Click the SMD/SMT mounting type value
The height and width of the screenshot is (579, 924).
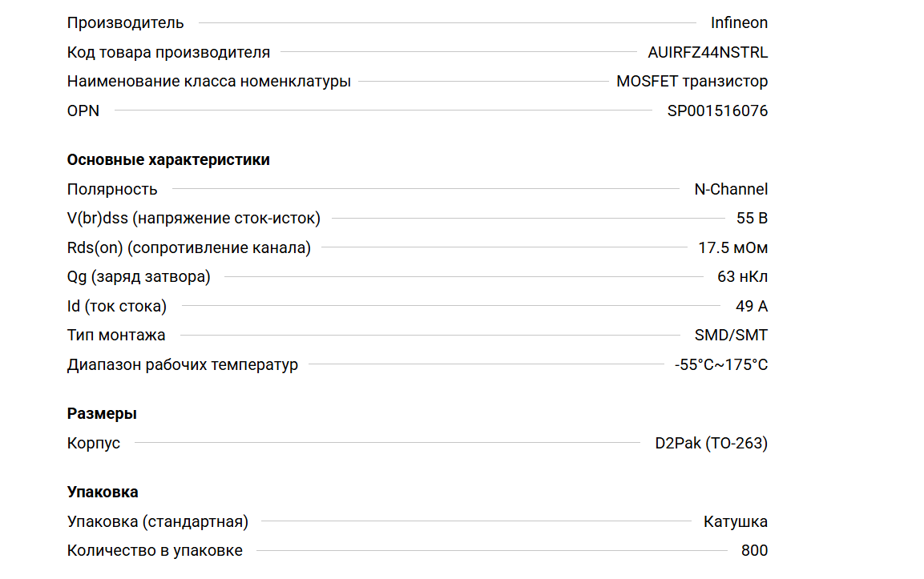tap(730, 336)
